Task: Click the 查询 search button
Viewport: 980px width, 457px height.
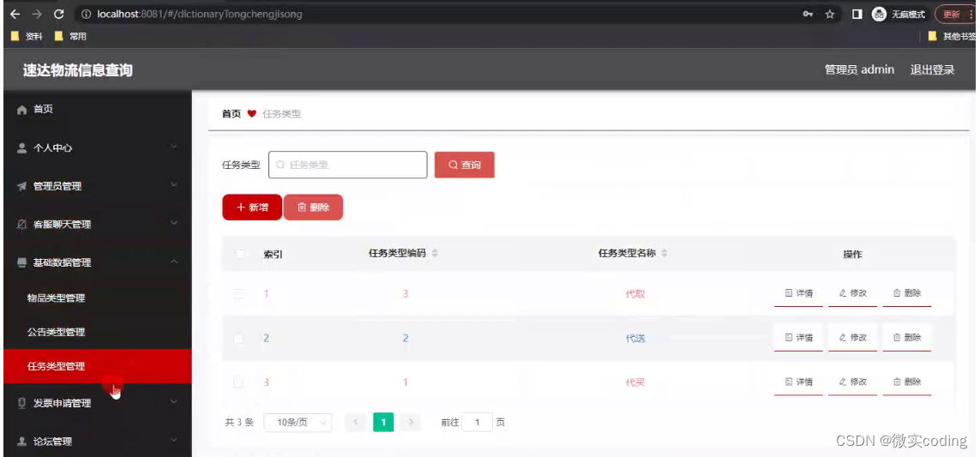Action: (465, 165)
